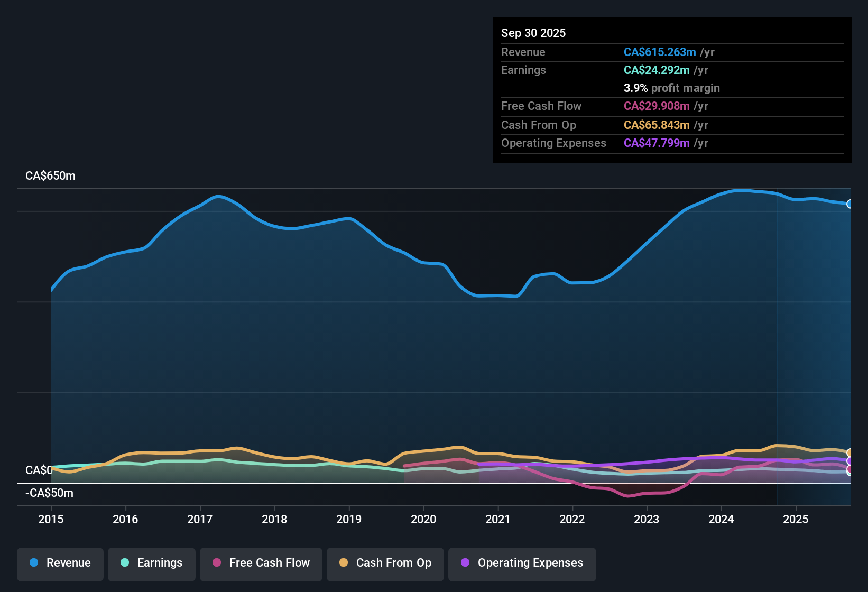Click the CA$47.799m Operating Expenses value

point(656,143)
